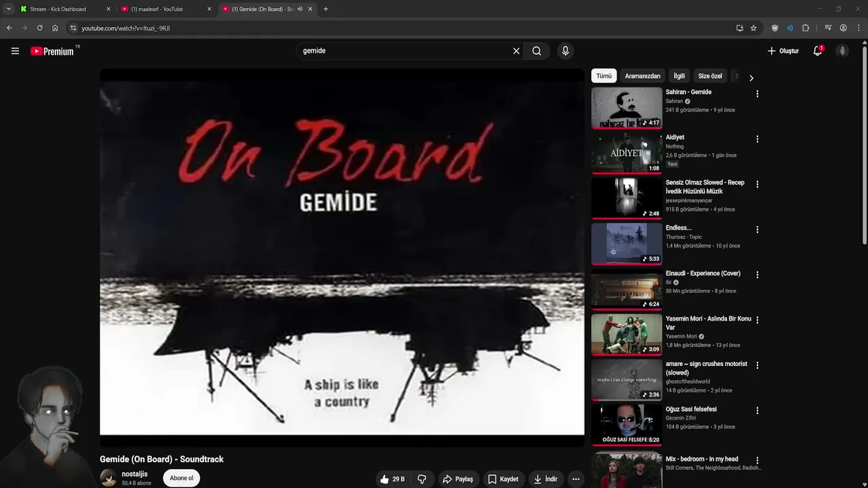Open options for amare sign crushes motorist
The height and width of the screenshot is (488, 868).
click(x=757, y=365)
